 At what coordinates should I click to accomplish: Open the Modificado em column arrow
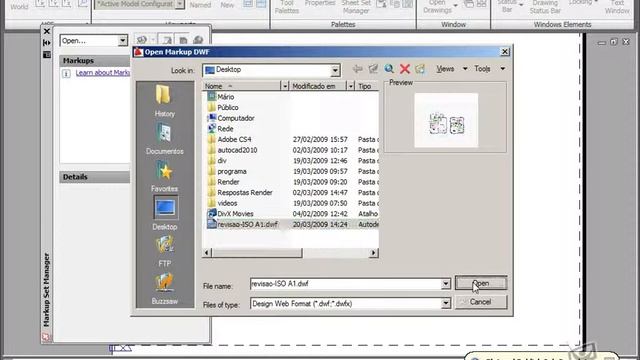pos(350,86)
